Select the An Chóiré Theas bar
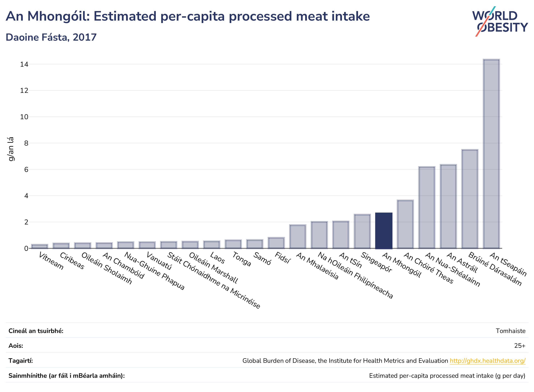 coord(405,224)
